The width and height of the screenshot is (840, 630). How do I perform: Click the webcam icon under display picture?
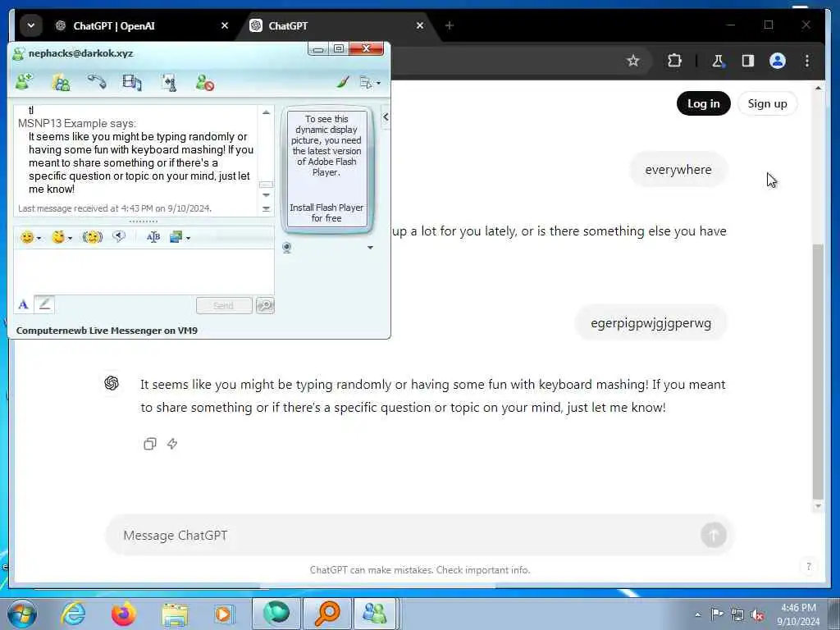[x=286, y=248]
